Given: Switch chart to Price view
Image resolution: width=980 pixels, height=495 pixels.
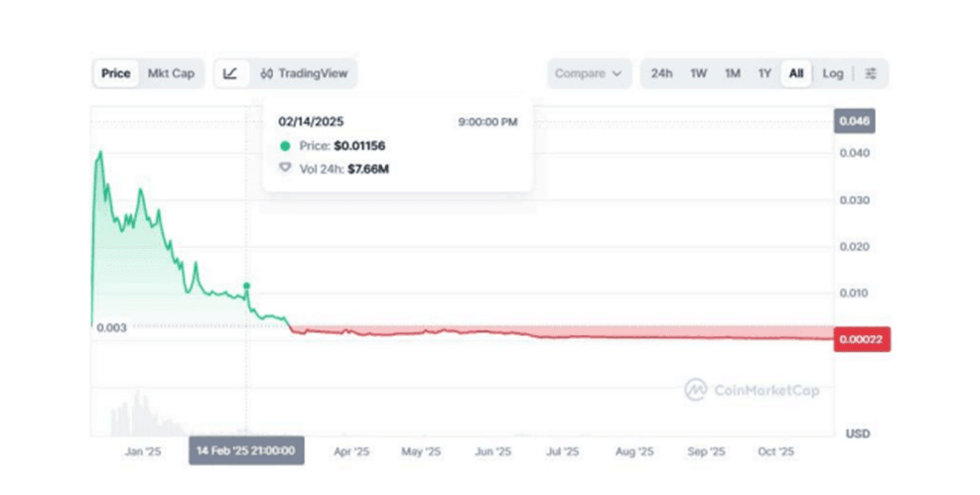Looking at the screenshot, I should point(116,73).
